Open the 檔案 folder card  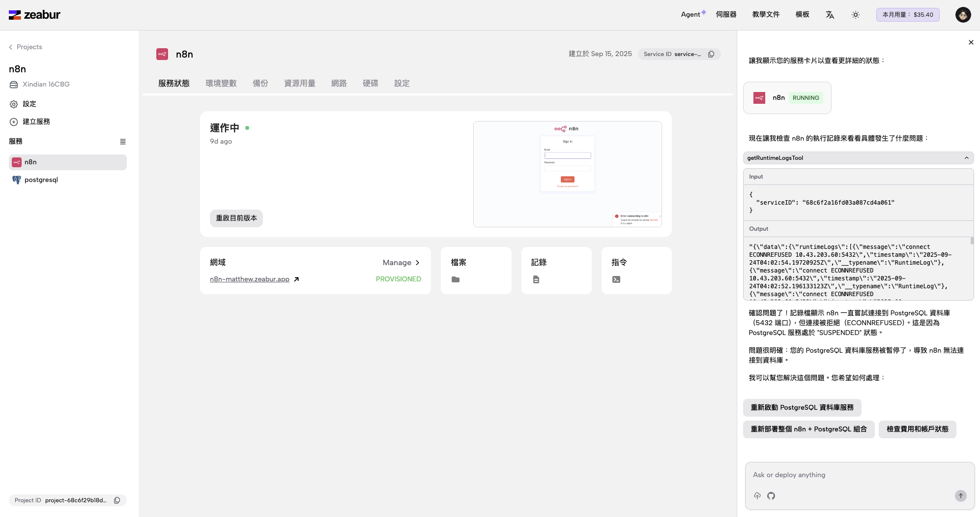476,271
